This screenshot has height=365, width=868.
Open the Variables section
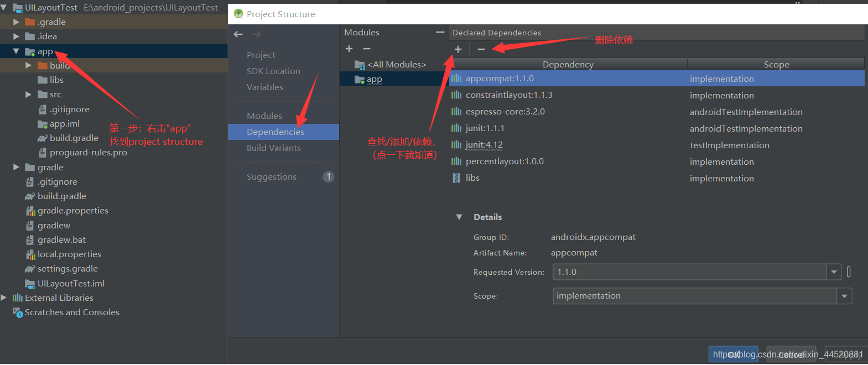coord(265,87)
